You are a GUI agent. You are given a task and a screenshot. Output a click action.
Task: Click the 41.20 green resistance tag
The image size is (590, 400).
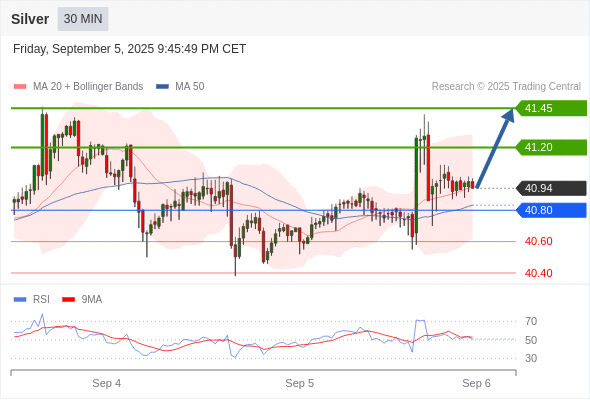click(x=551, y=147)
